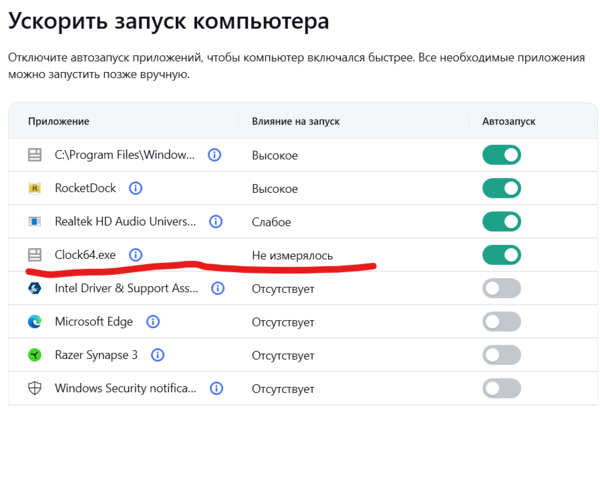Enable Razer Synapse 3 autostart toggle
The image size is (600, 489).
501,355
